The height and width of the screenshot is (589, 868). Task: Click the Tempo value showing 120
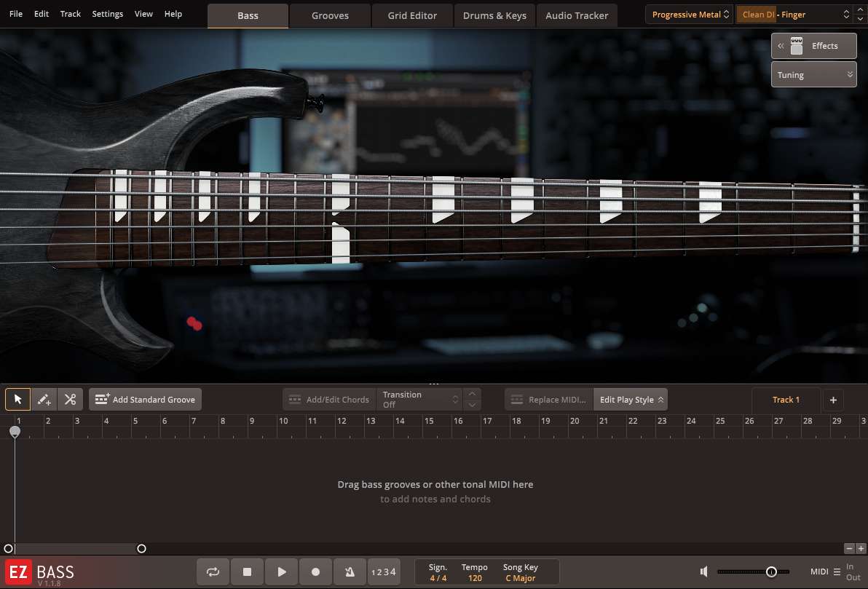coord(474,577)
